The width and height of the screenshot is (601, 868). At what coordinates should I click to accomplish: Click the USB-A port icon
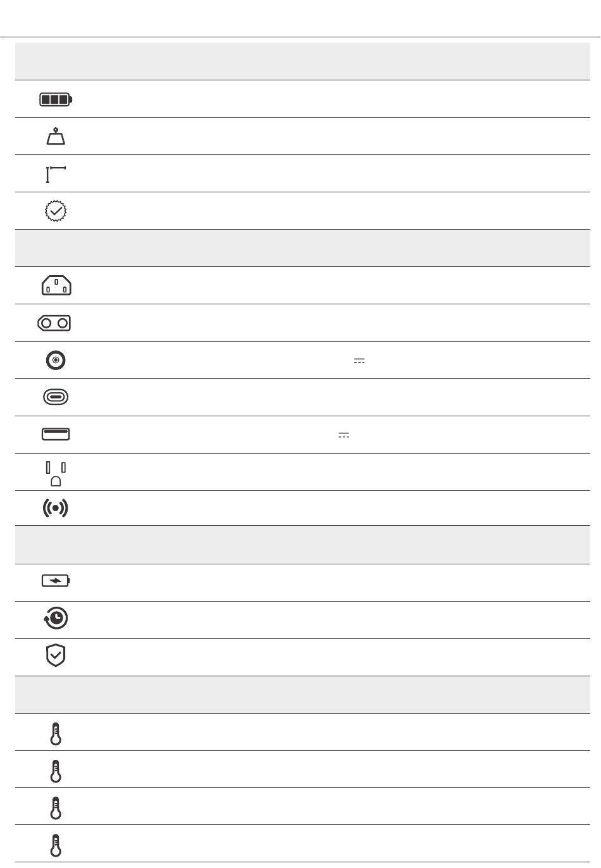[56, 435]
